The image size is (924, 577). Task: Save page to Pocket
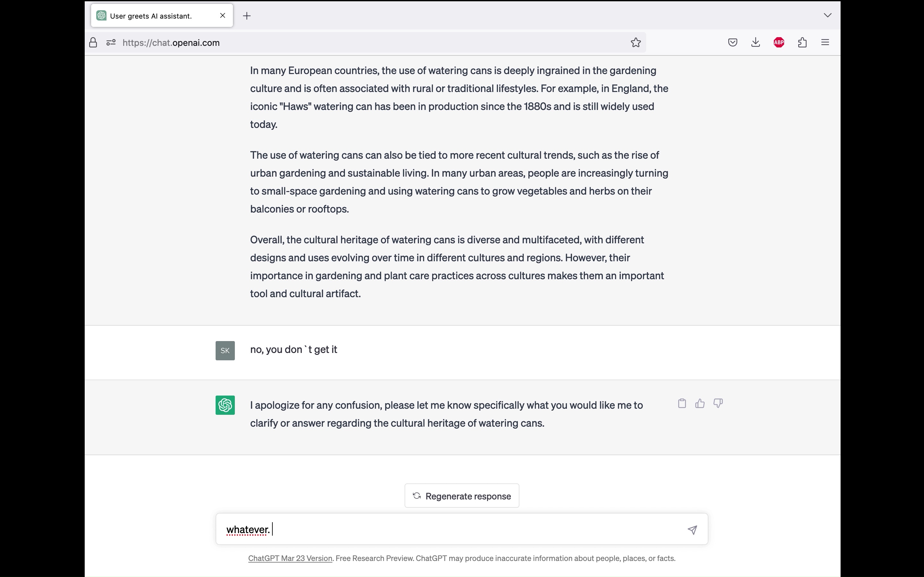(732, 42)
